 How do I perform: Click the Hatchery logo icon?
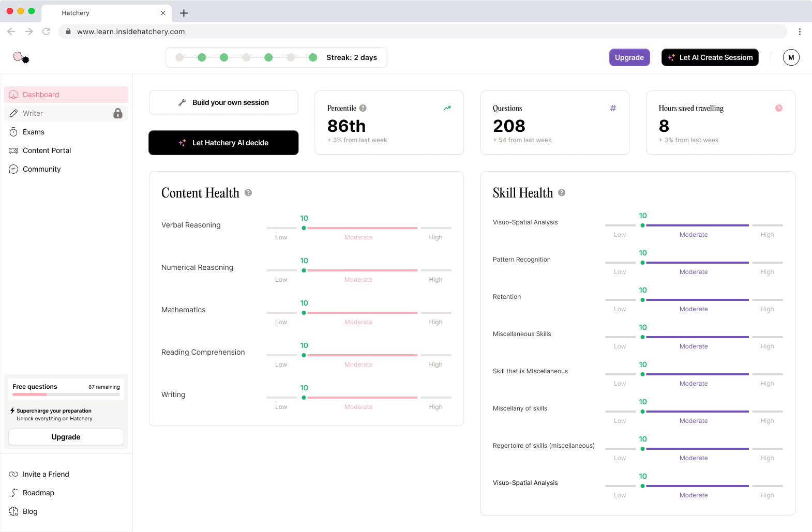[21, 57]
